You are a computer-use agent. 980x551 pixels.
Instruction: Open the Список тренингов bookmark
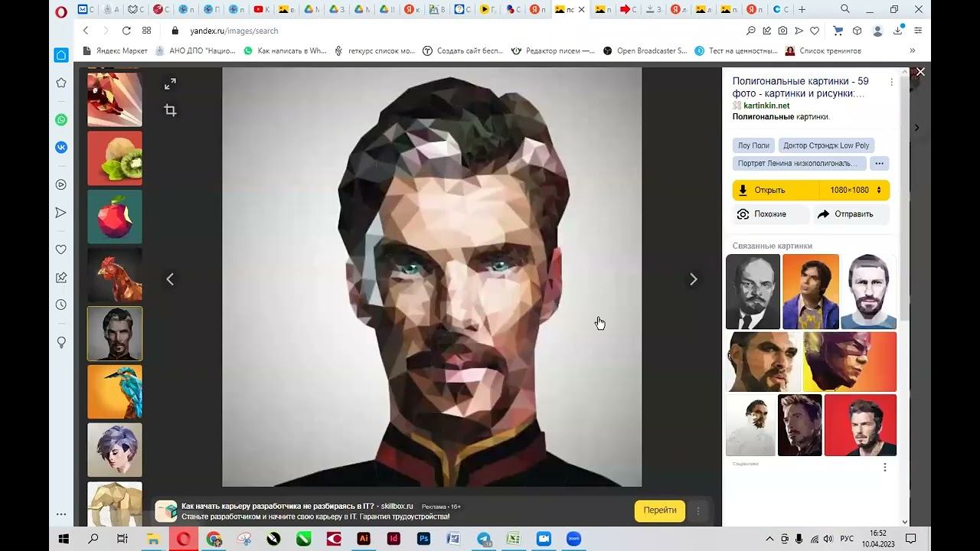click(x=824, y=51)
